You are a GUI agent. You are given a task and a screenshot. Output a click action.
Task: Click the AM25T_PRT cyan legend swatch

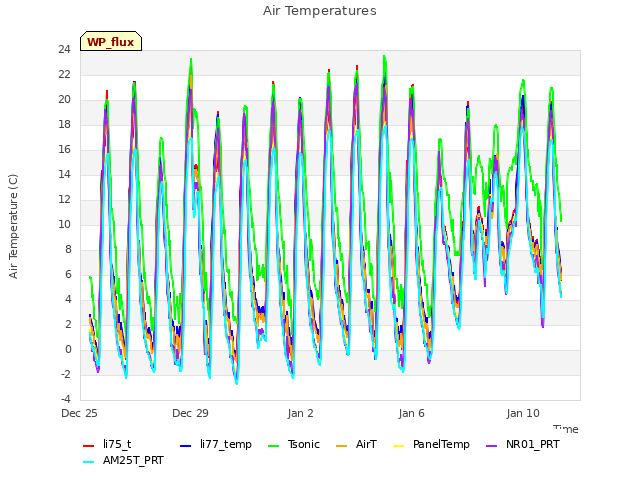coord(88,462)
